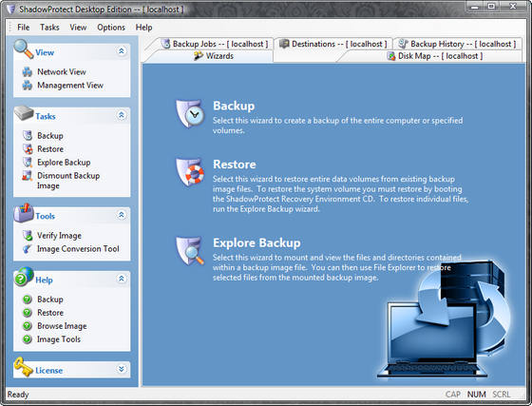Click the green Browse Image help icon
This screenshot has width=532, height=406.
pyautogui.click(x=28, y=326)
